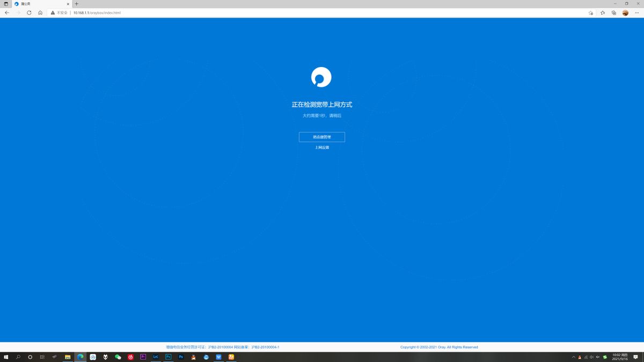Open Task View on the taskbar
The width and height of the screenshot is (644, 362).
tap(42, 357)
